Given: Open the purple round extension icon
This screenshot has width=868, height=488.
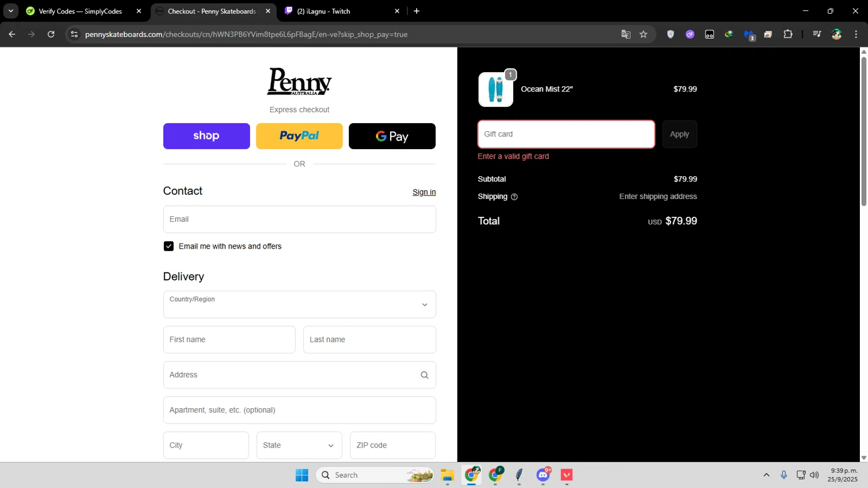Looking at the screenshot, I should pos(690,34).
